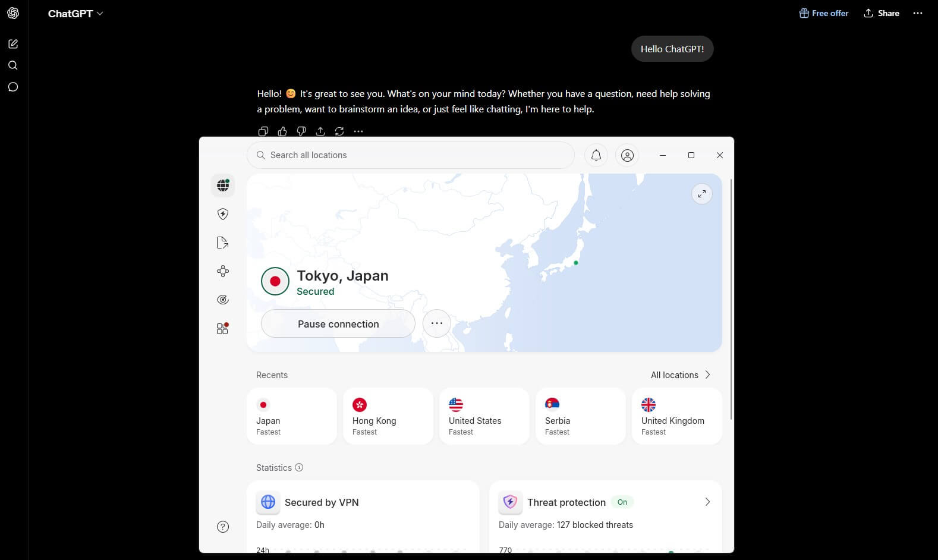
Task: Click the Threat protection shield icon
Action: (510, 502)
